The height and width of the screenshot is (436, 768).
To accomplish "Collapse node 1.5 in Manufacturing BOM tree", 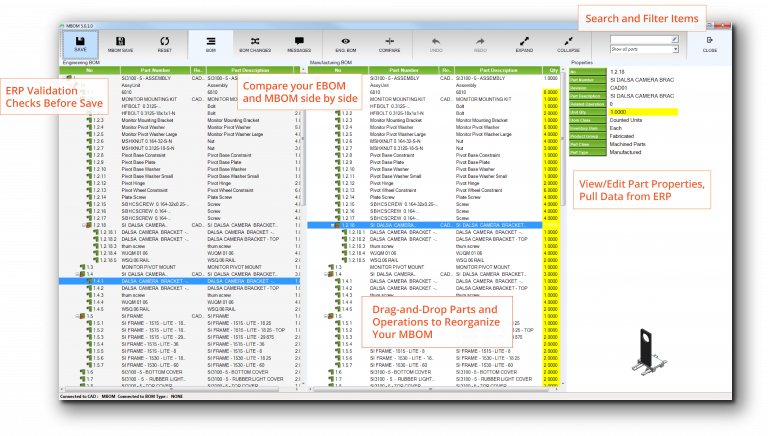I will (x=326, y=316).
